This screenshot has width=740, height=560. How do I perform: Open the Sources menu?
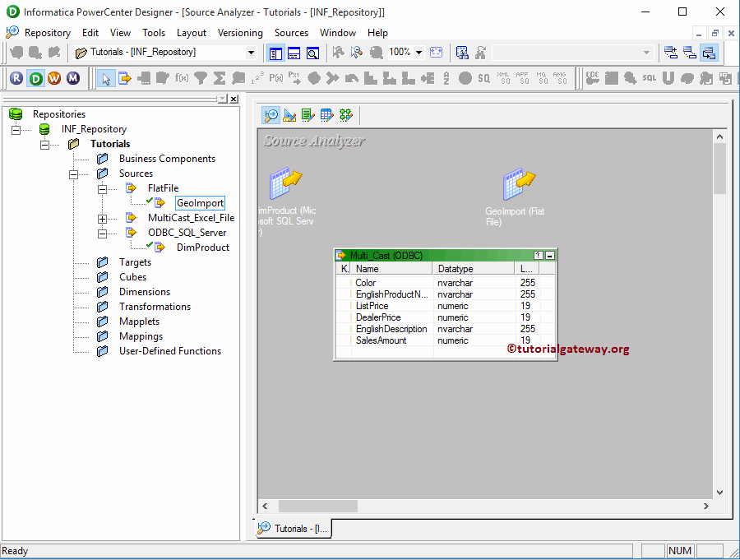[291, 33]
